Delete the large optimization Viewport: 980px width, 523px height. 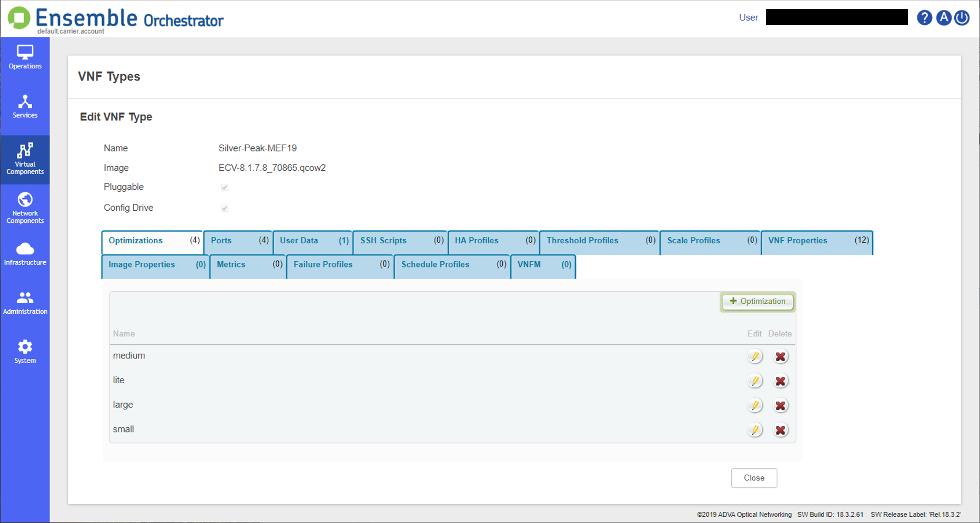[781, 405]
